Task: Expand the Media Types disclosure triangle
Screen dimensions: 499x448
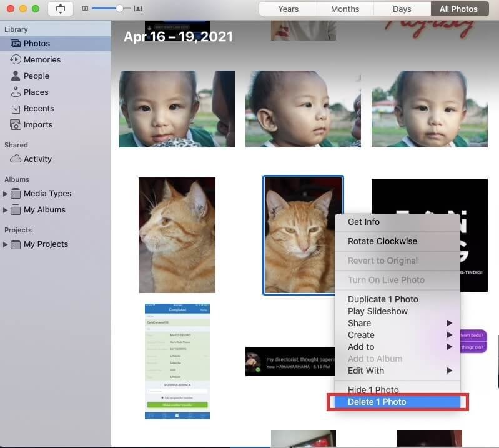Action: click(x=5, y=194)
